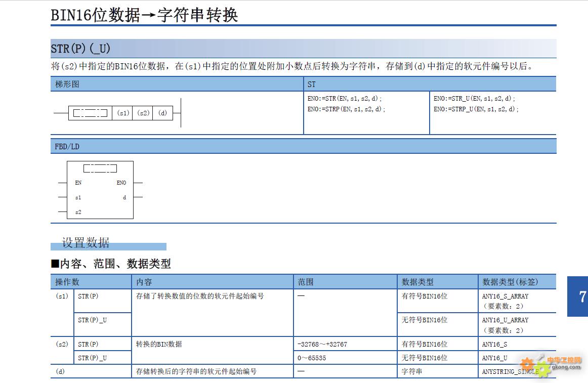Click "无符号BIN16位" in the (s1) STR(P)_U row

(425, 320)
